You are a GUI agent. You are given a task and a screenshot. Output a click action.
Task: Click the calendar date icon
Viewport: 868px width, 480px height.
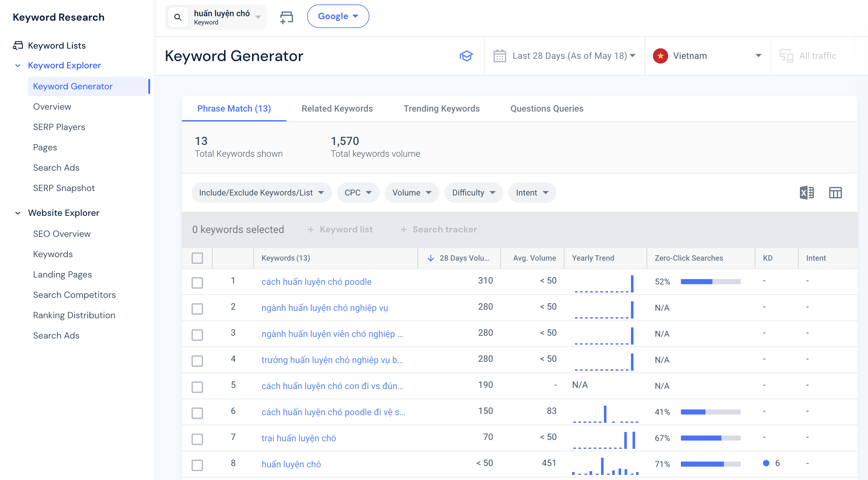point(499,56)
